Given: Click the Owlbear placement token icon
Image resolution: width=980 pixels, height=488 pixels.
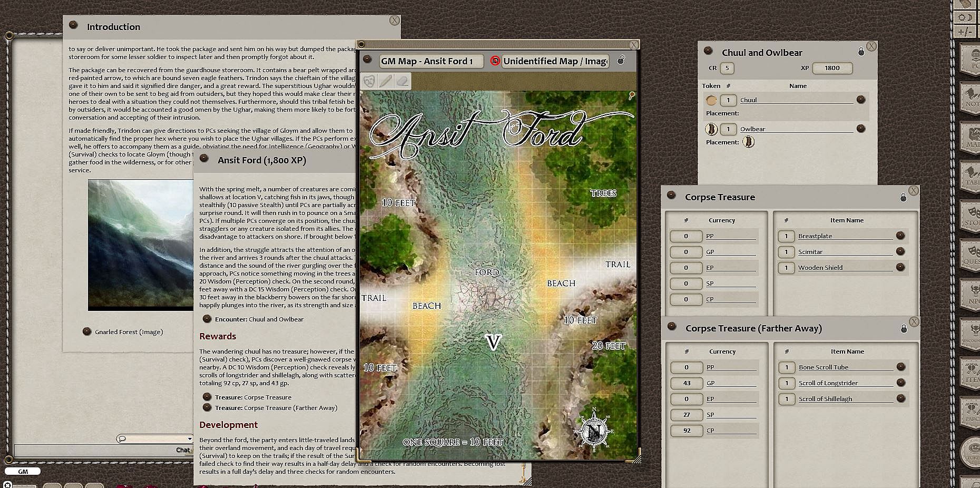Looking at the screenshot, I should coord(748,142).
